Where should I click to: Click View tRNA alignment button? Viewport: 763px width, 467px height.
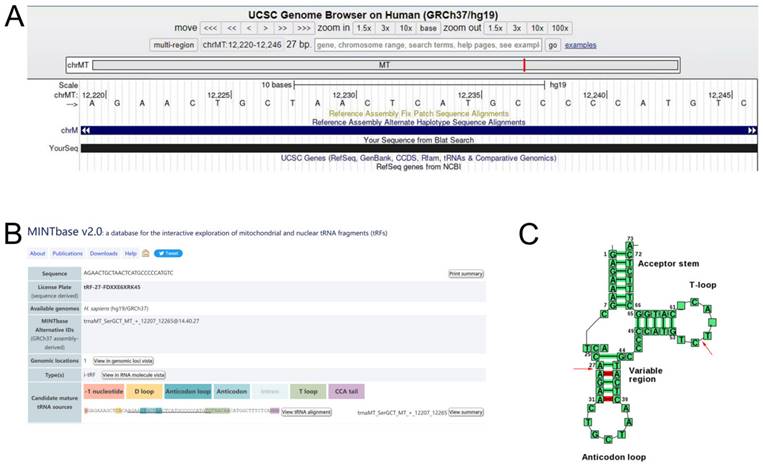pyautogui.click(x=307, y=412)
